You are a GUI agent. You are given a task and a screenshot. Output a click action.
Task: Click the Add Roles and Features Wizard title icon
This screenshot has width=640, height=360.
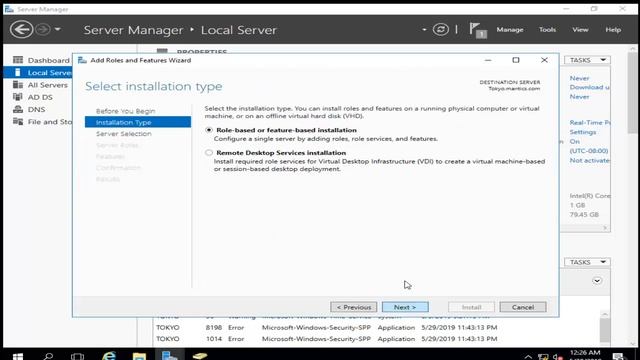pos(82,60)
